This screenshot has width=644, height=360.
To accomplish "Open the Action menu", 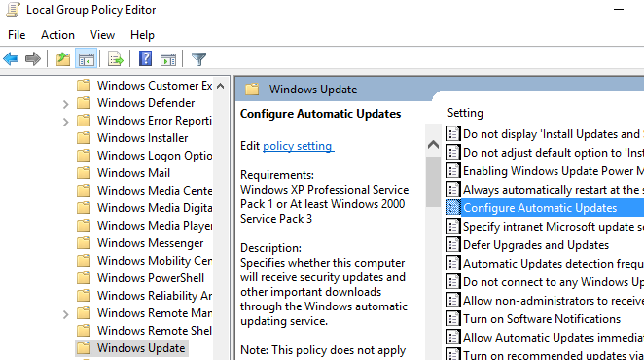I will (x=57, y=35).
